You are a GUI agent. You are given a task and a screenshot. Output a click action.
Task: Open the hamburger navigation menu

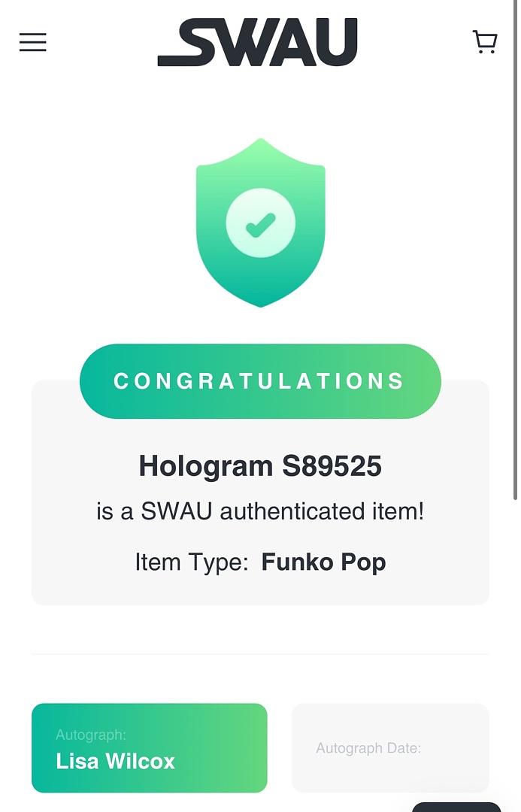click(x=33, y=42)
